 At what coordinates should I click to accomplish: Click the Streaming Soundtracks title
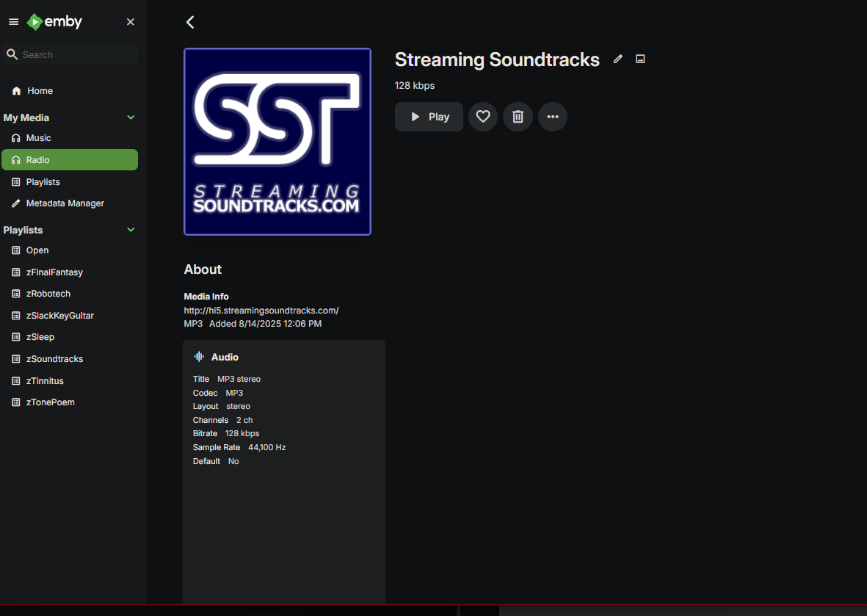tap(497, 59)
